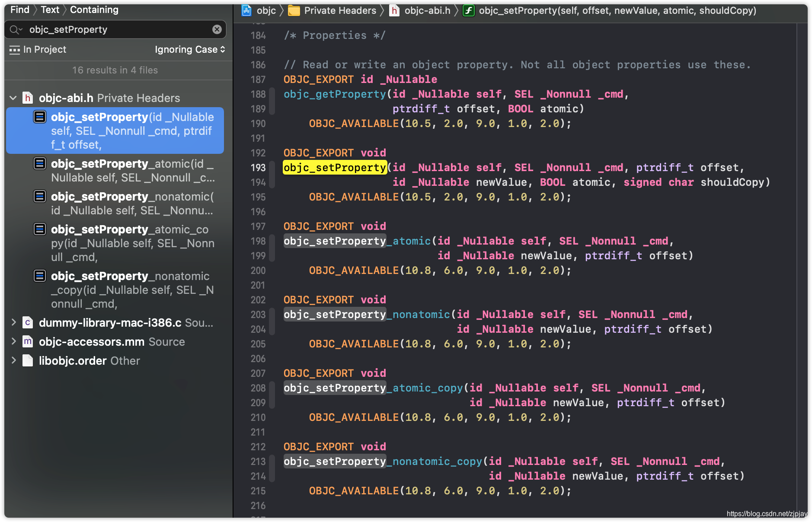Click the highlighted objc_setProperty on line 193
The width and height of the screenshot is (812, 522).
pos(335,168)
